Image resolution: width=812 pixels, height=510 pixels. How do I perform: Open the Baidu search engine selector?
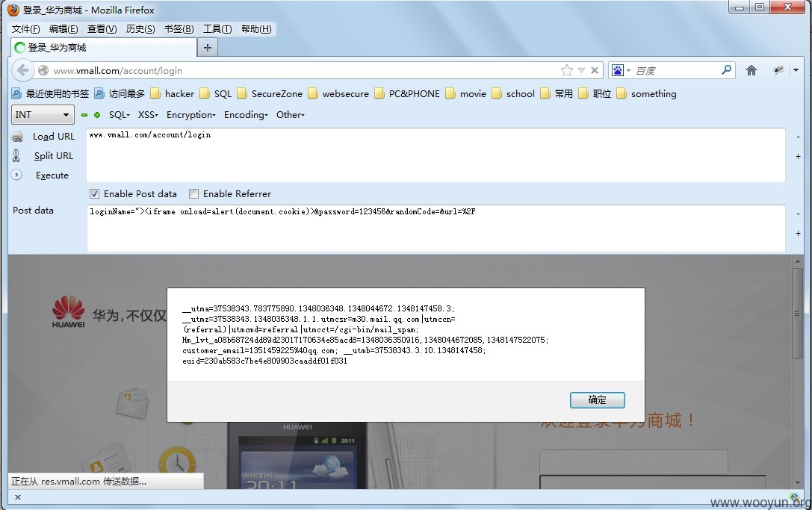click(x=621, y=70)
